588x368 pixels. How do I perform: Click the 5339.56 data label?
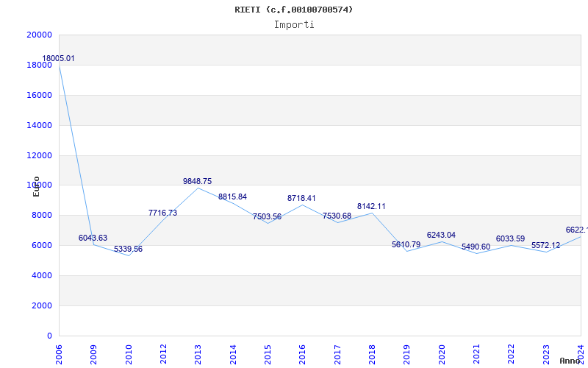(x=128, y=250)
